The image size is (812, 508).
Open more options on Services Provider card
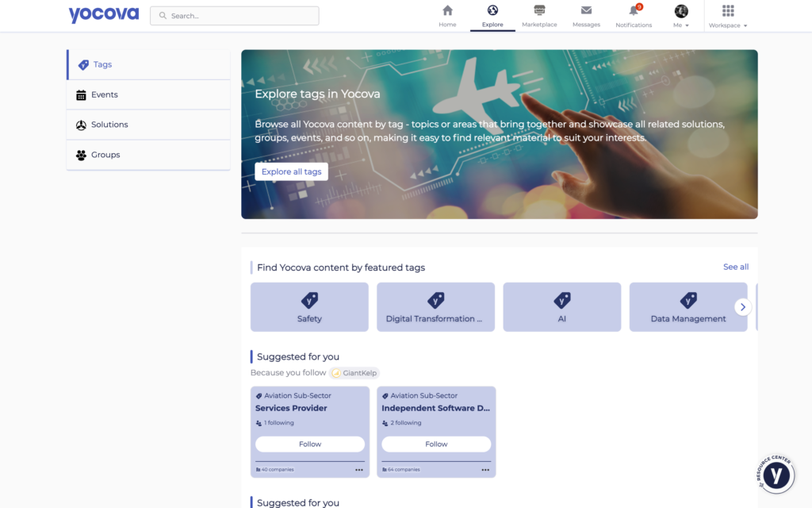point(359,470)
